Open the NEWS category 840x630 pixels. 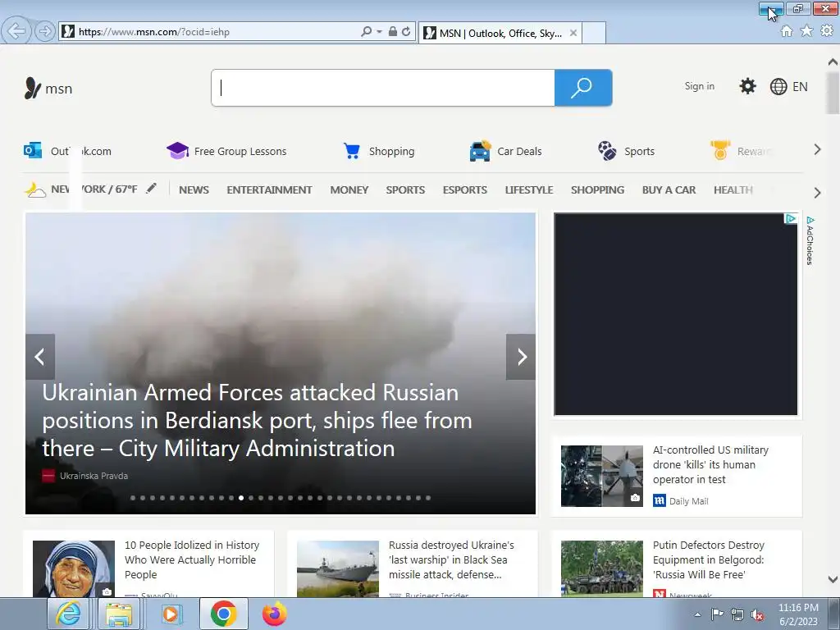point(194,189)
